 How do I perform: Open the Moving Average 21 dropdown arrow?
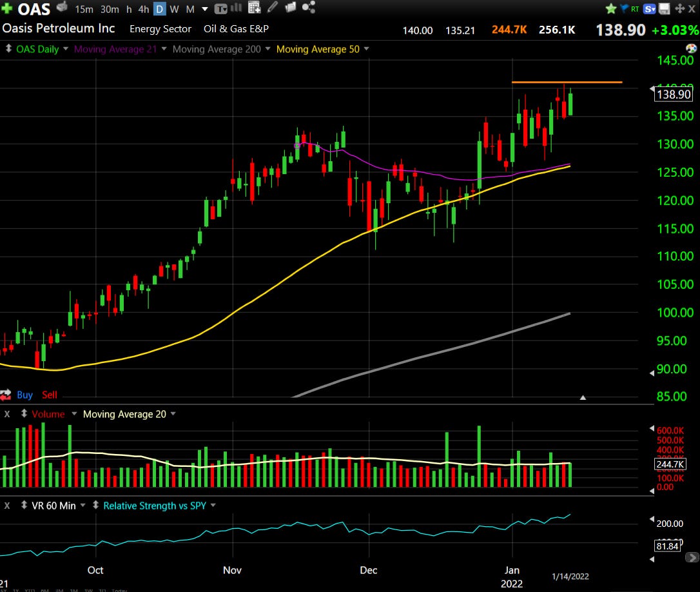point(164,48)
